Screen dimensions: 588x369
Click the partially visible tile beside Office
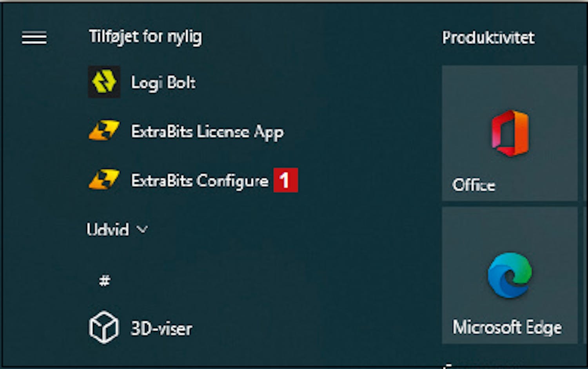pos(586,133)
